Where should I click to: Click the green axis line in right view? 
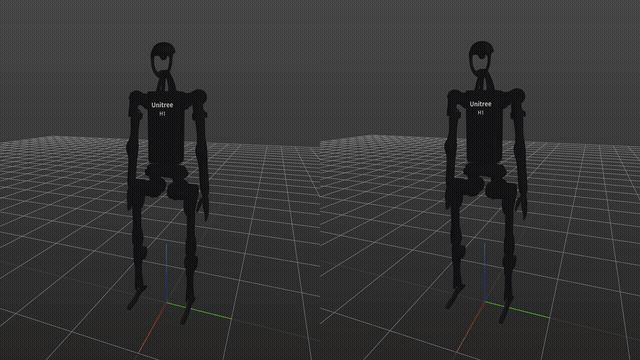pos(517,310)
